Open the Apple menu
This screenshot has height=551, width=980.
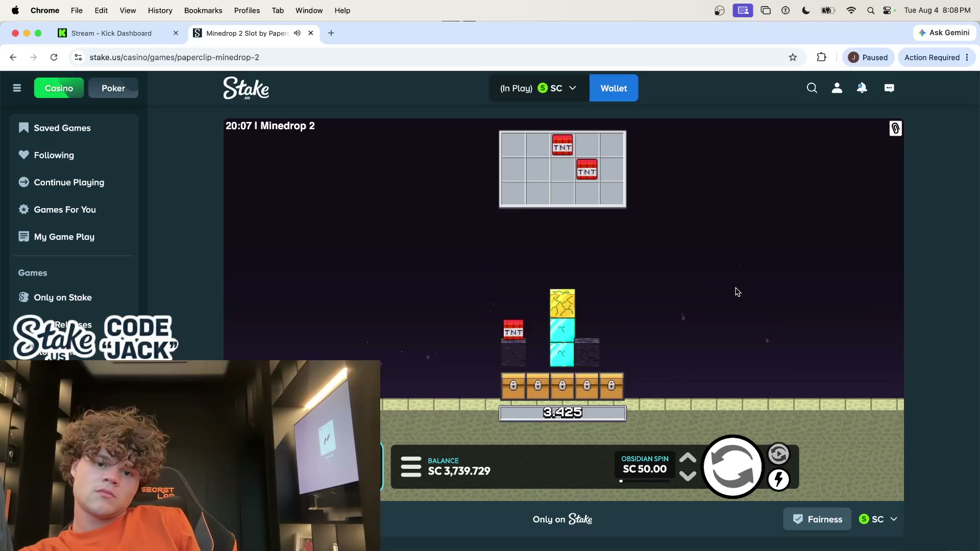[15, 10]
